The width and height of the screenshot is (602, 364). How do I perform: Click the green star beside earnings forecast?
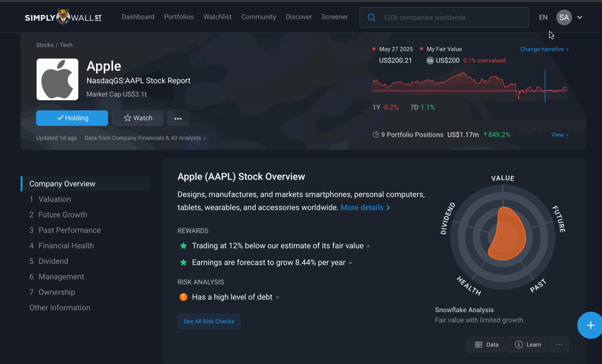tap(183, 262)
